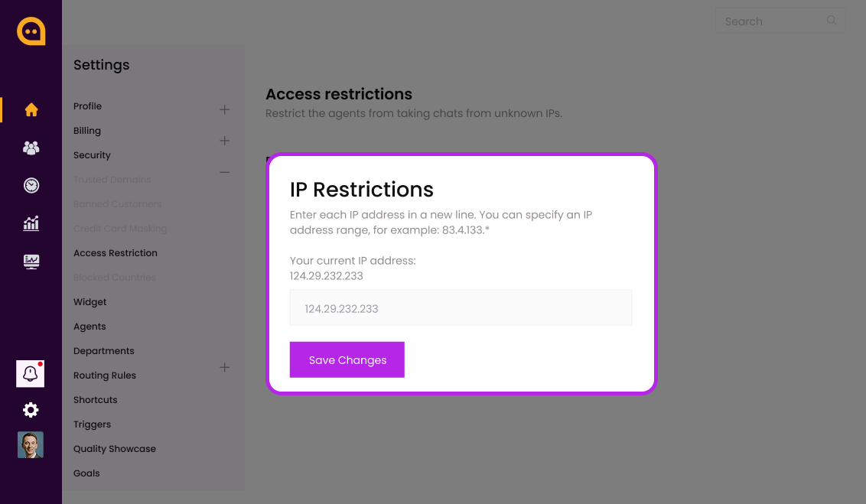Viewport: 866px width, 504px height.
Task: Click the chat logo at top left
Action: tap(31, 31)
